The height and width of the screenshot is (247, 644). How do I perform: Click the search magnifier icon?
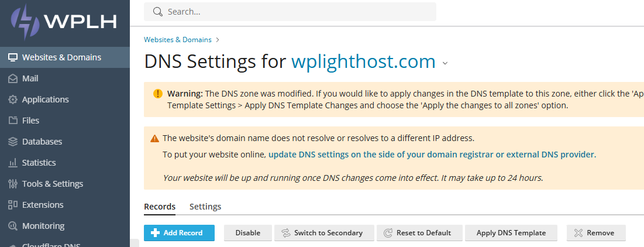(x=158, y=12)
